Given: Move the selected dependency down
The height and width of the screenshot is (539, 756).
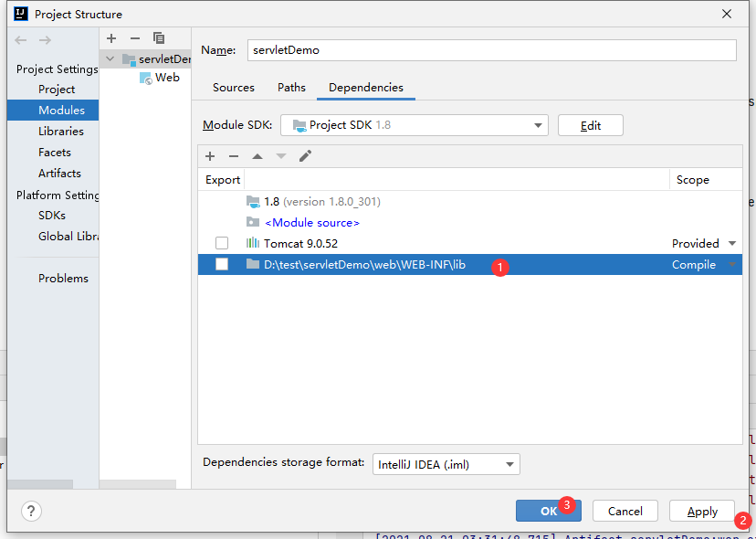Looking at the screenshot, I should 281,156.
